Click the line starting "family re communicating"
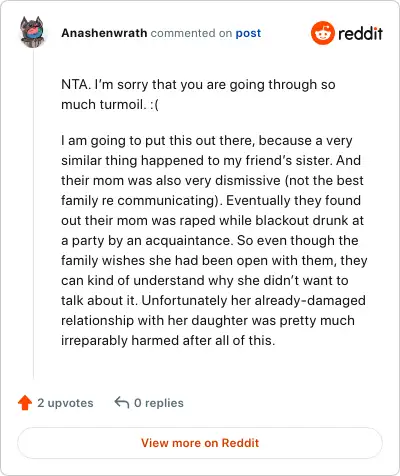This screenshot has width=400, height=476. [x=211, y=201]
